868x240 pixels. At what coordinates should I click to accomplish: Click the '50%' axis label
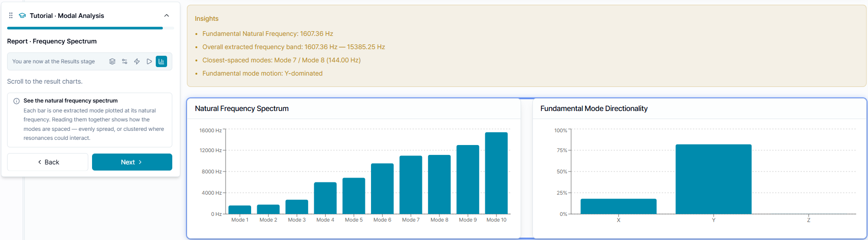tap(562, 171)
